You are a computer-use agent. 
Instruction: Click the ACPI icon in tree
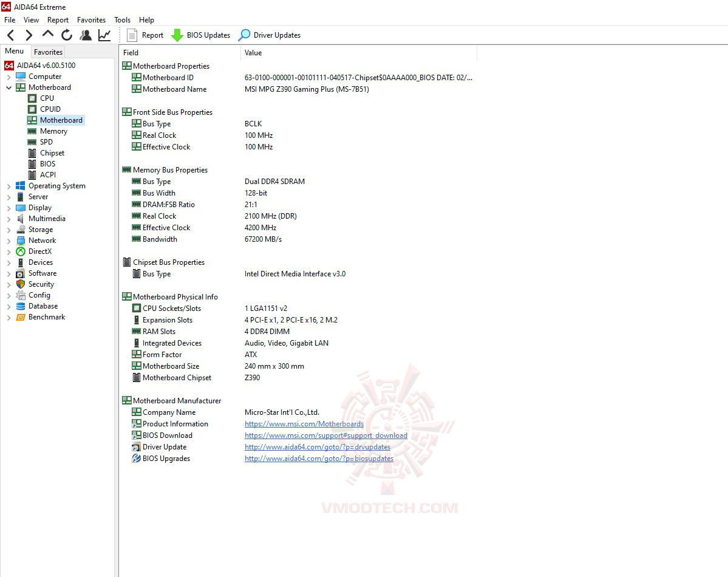[x=32, y=175]
